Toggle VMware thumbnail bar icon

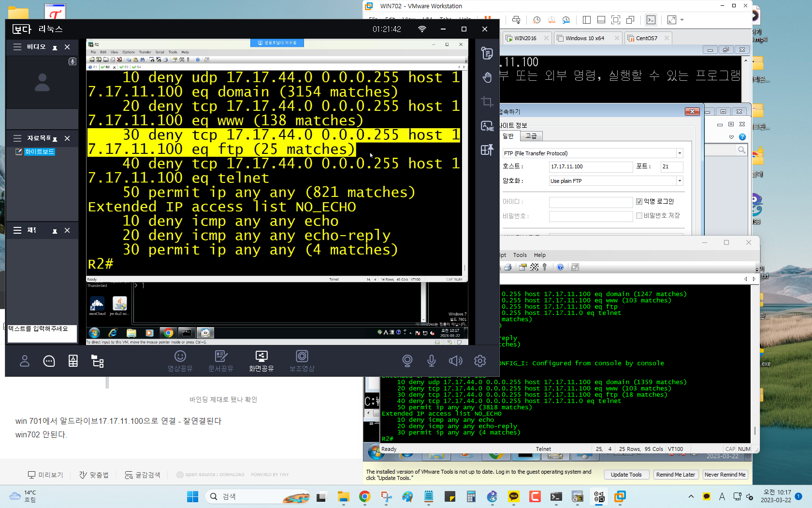tap(601, 20)
